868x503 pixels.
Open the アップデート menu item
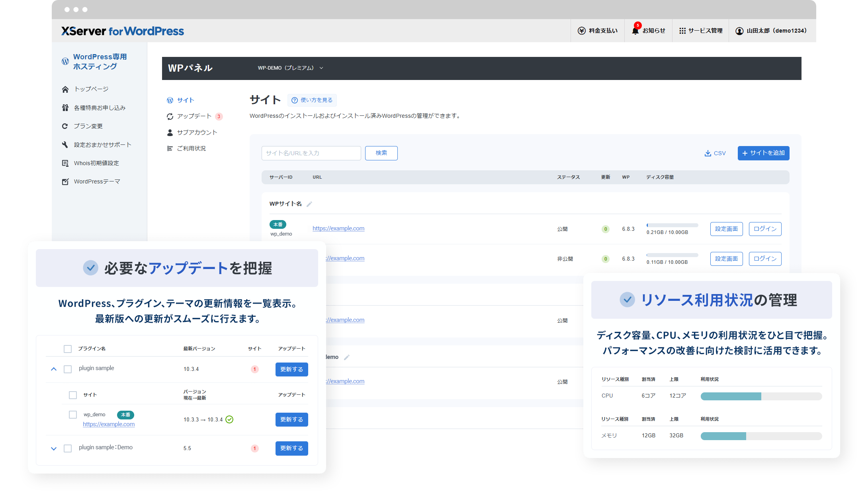194,116
